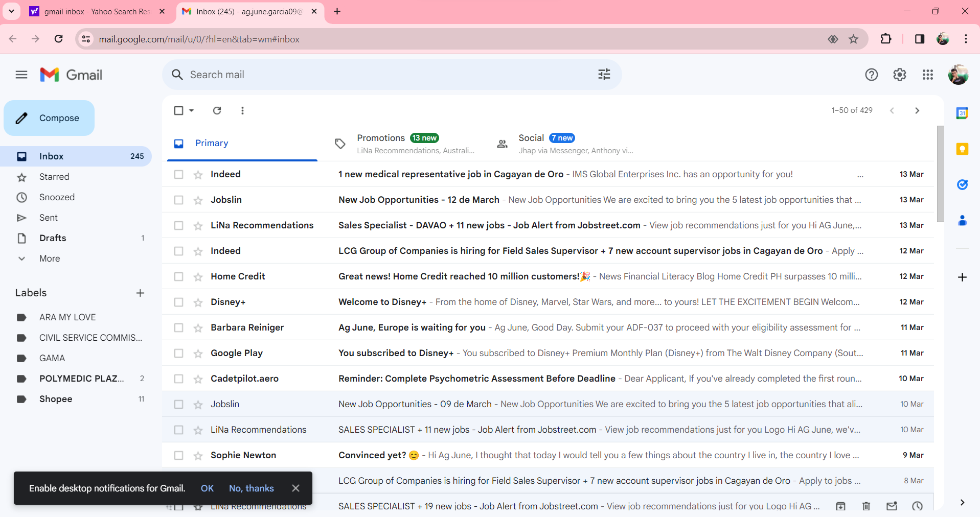
Task: Click the Gmail logo
Action: pyautogui.click(x=71, y=75)
